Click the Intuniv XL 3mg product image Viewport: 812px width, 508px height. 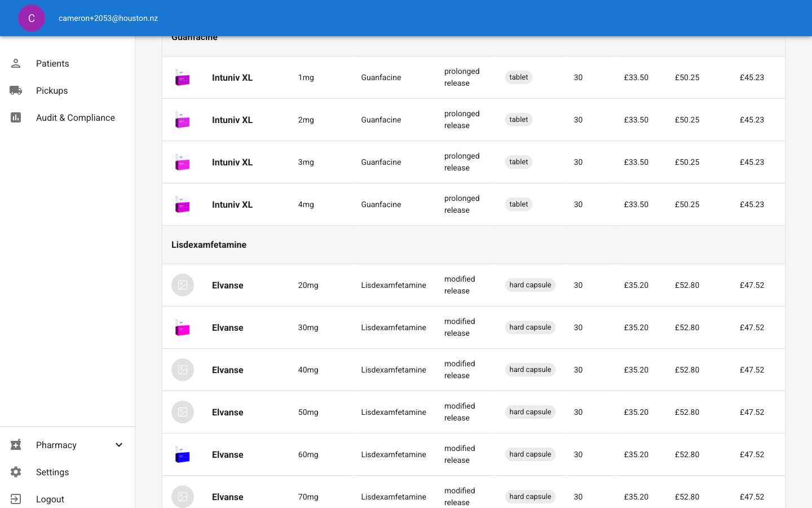[183, 162]
